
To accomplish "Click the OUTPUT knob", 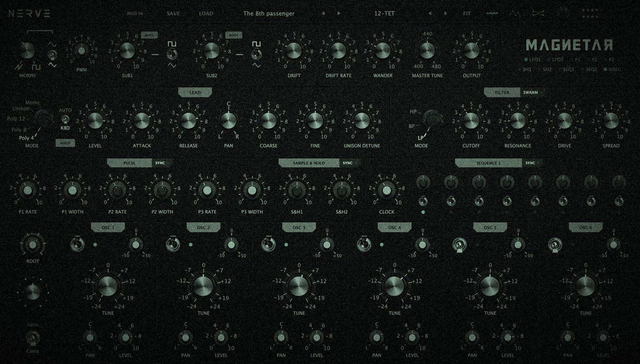I will (472, 50).
